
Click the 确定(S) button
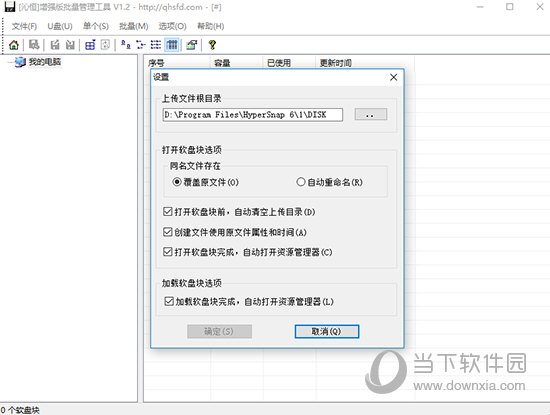(219, 331)
